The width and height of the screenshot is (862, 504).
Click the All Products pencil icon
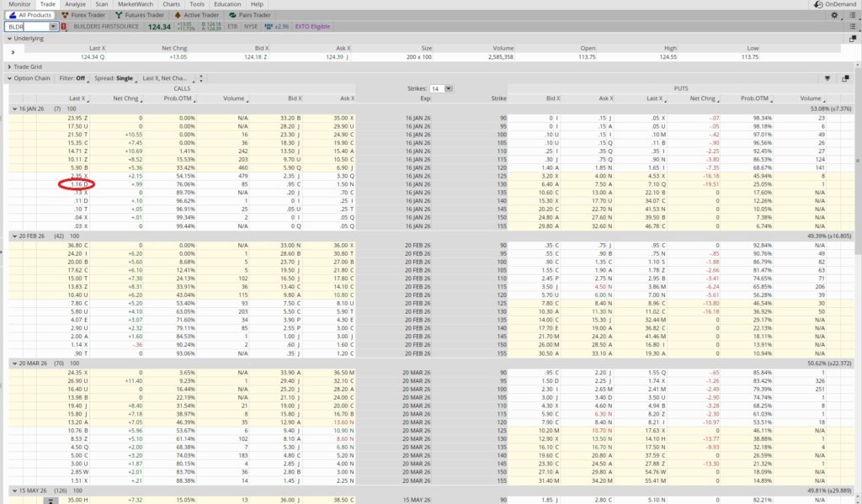pyautogui.click(x=14, y=14)
